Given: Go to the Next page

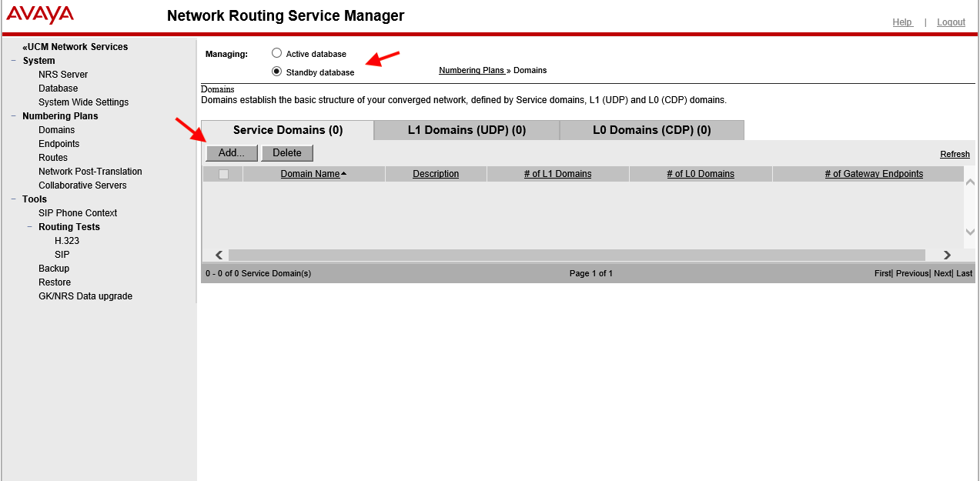Looking at the screenshot, I should [942, 273].
